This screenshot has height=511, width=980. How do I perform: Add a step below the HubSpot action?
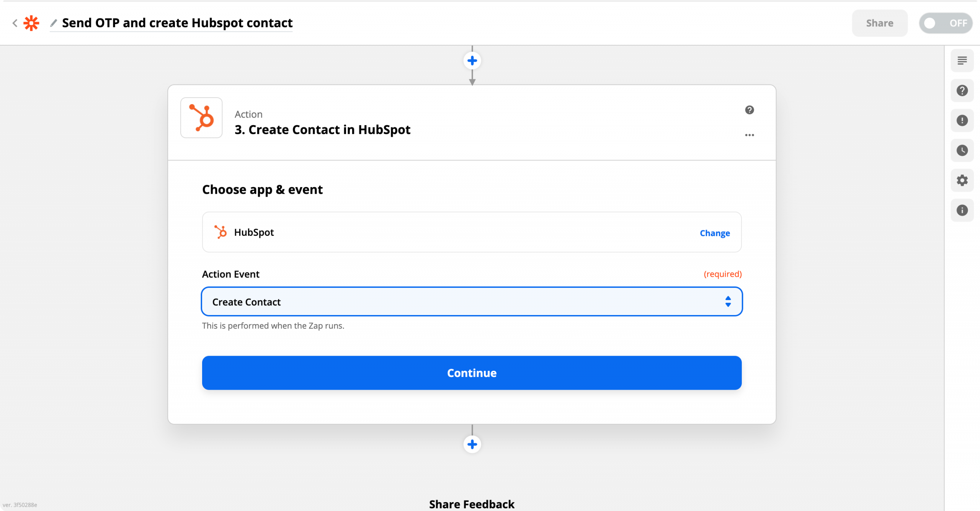472,444
